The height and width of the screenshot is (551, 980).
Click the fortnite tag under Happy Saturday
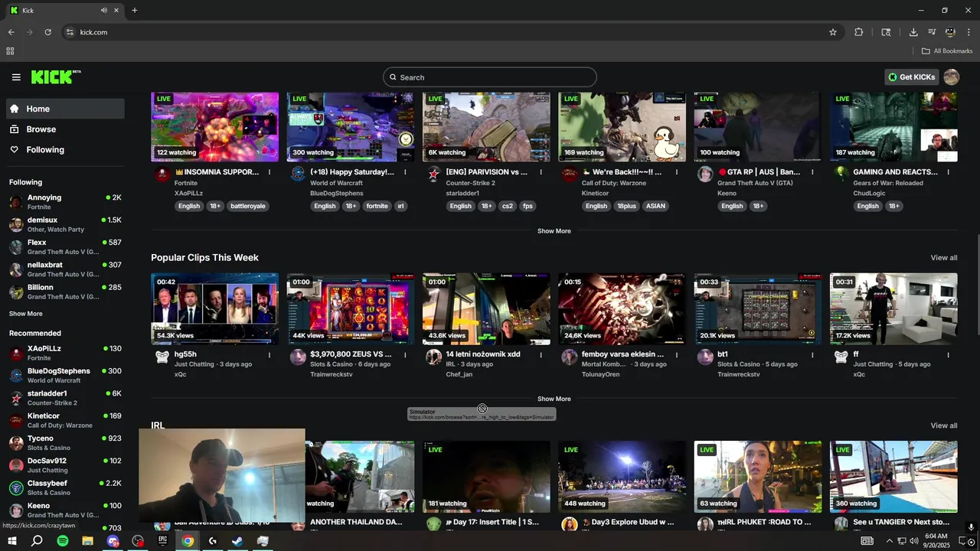pos(377,206)
